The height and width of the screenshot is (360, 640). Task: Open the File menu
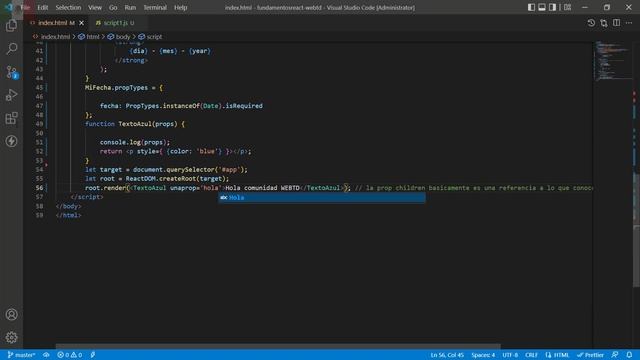[25, 7]
